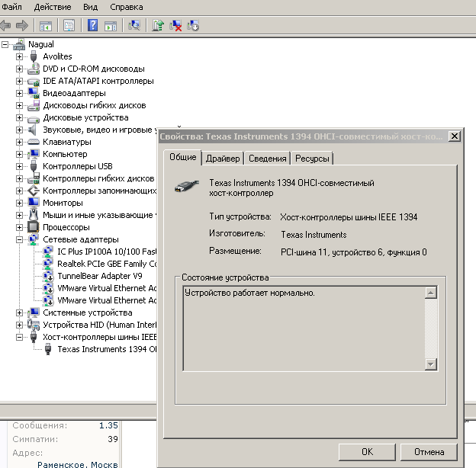Select the last VMware Virtual Ethernet adapter
Image resolution: width=476 pixels, height=468 pixels.
[107, 300]
